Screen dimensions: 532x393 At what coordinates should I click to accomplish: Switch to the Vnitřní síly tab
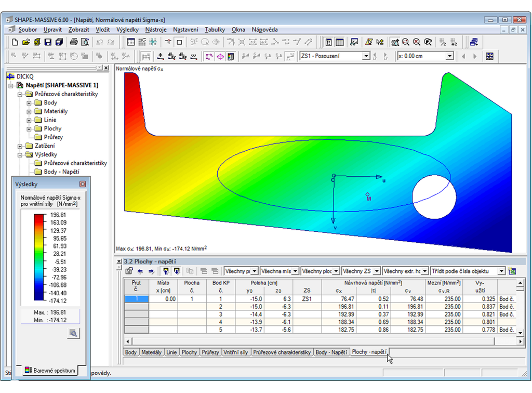point(235,352)
